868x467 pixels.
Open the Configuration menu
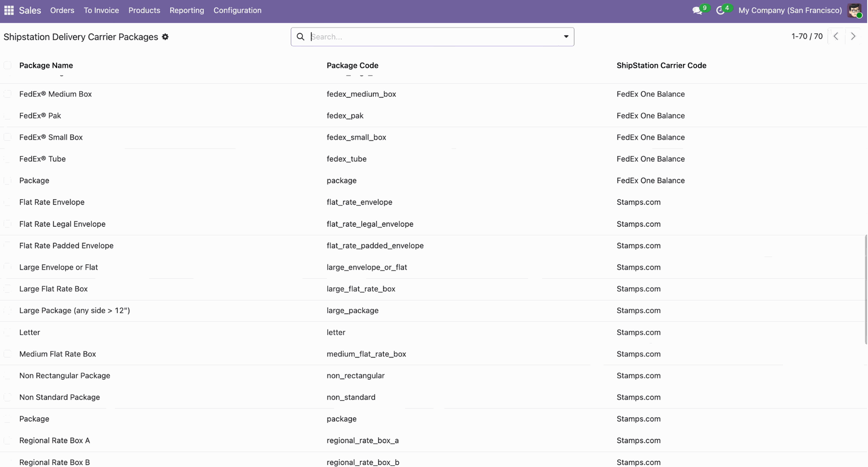237,10
